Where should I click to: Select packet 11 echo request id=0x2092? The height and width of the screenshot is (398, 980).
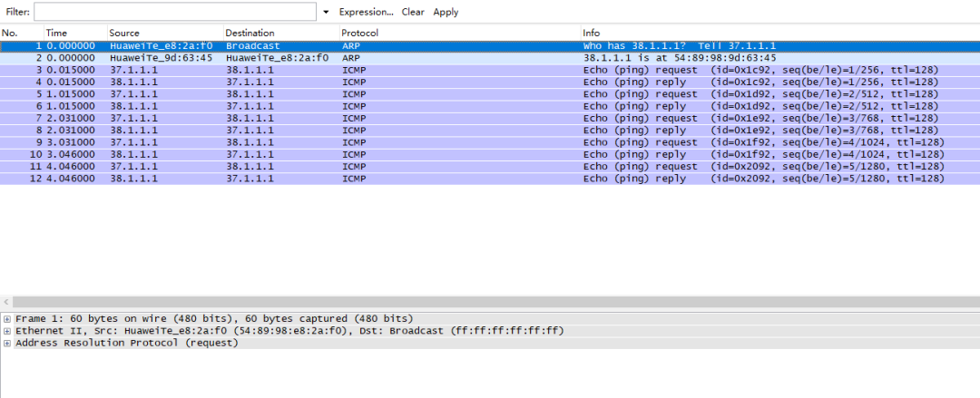pyautogui.click(x=490, y=167)
